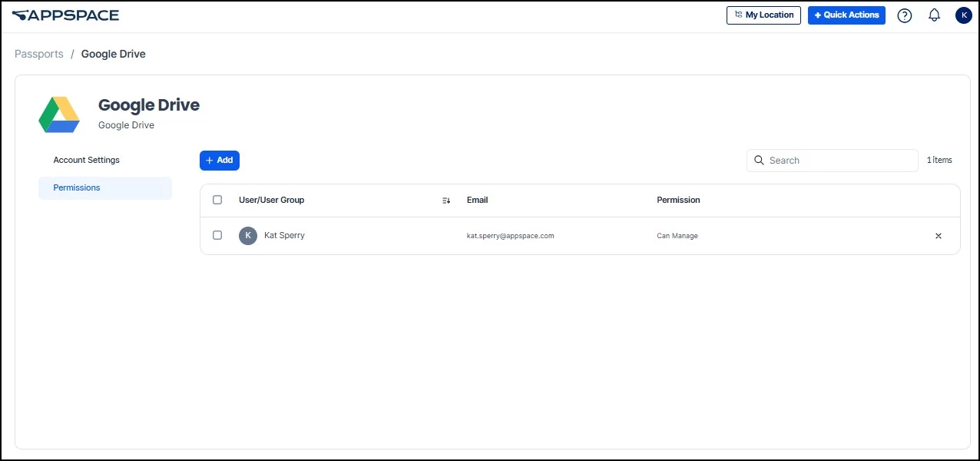Go to Passports breadcrumb link

pyautogui.click(x=39, y=54)
